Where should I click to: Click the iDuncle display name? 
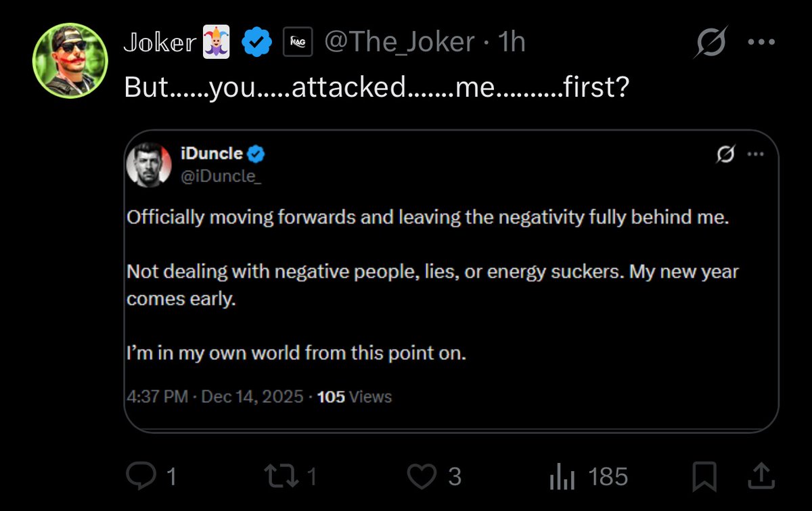click(x=212, y=154)
